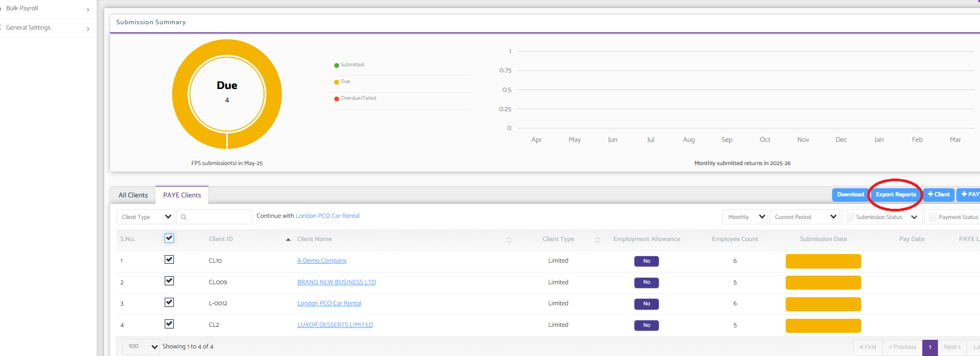The width and height of the screenshot is (980, 356).
Task: Open the Client Type dropdown
Action: [x=145, y=217]
